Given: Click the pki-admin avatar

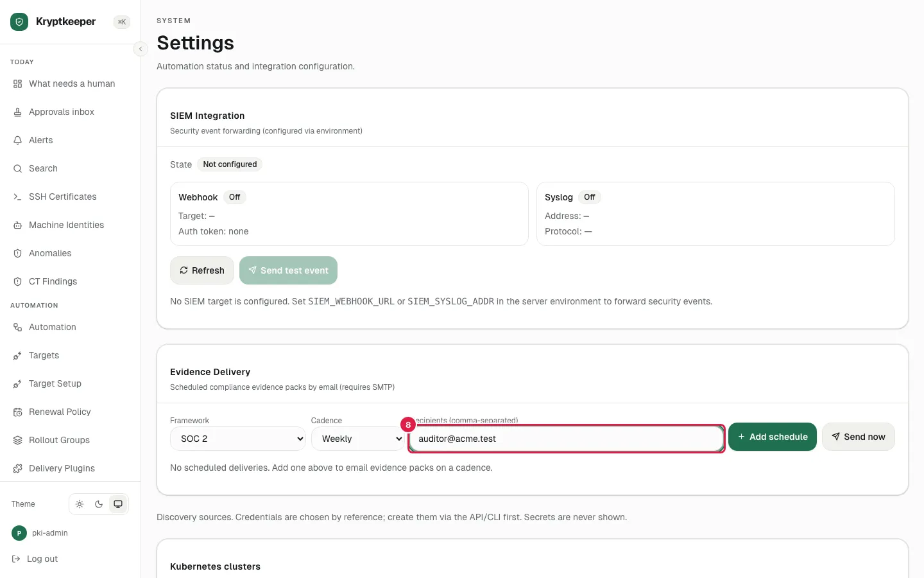Looking at the screenshot, I should point(19,533).
